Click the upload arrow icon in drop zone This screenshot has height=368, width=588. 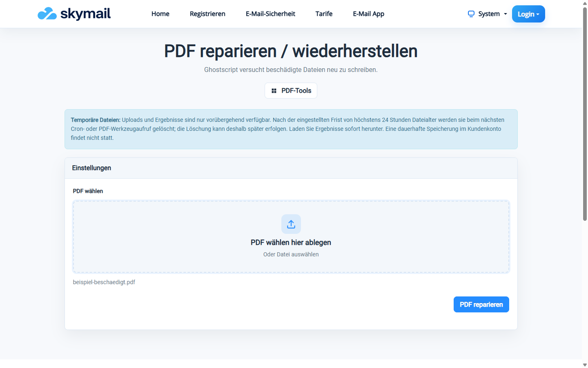[x=291, y=224]
